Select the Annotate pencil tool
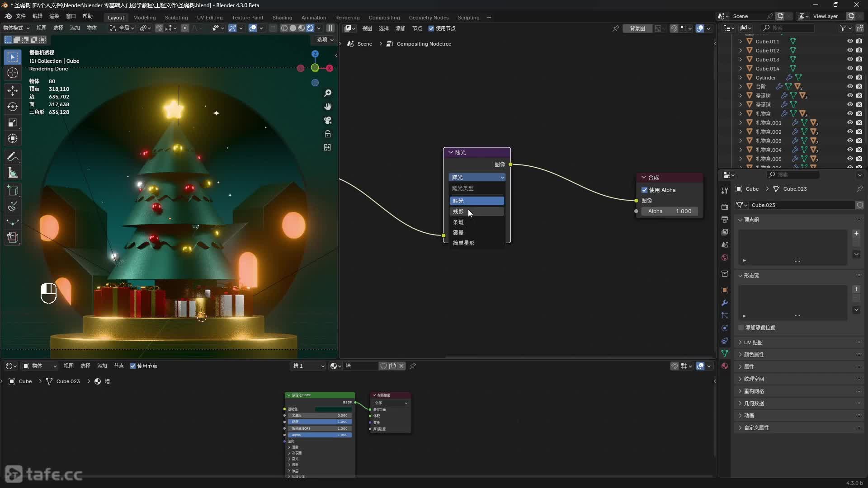 13,157
